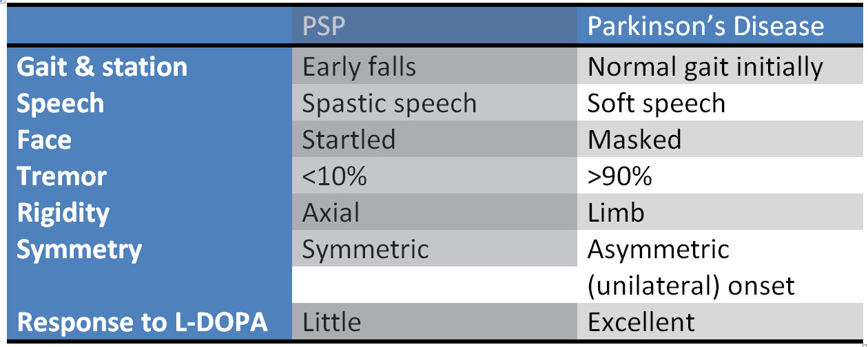868x347 pixels.
Task: Select the Soft speech cell
Action: tap(656, 103)
